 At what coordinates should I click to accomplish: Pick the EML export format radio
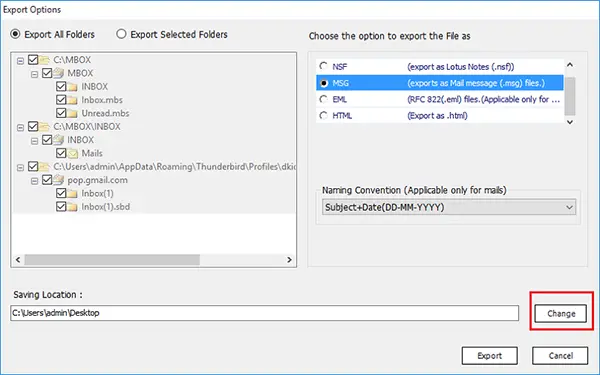point(324,99)
